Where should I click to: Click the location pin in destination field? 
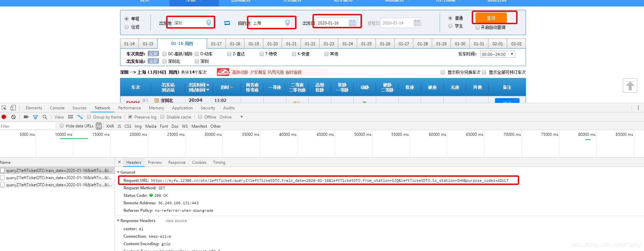tap(288, 23)
